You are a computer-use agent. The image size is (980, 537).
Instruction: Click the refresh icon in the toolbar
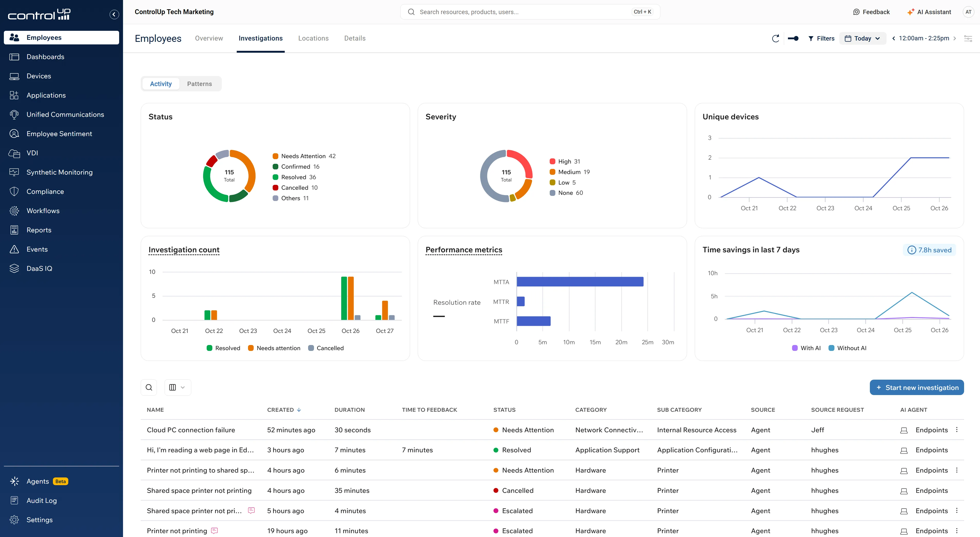tap(775, 39)
